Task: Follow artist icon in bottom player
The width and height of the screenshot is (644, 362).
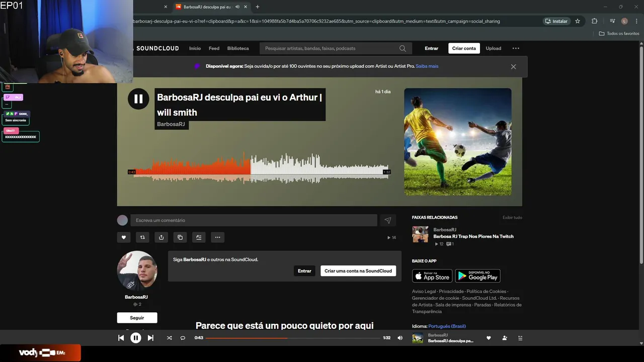Action: click(x=505, y=338)
